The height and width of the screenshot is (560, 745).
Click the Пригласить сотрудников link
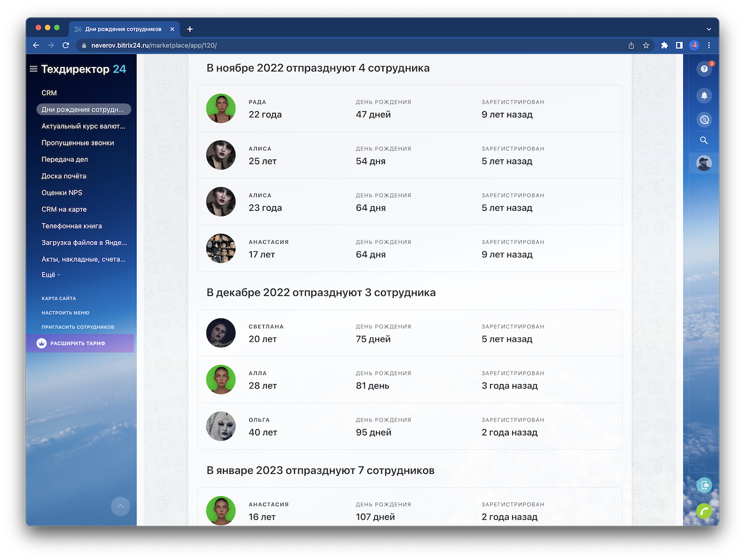pyautogui.click(x=77, y=327)
